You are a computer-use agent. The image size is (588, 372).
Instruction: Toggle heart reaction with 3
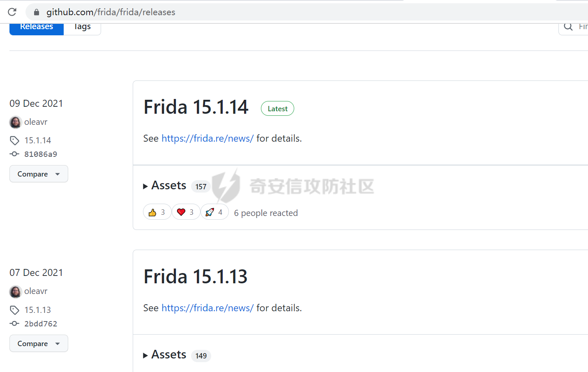[x=186, y=212]
